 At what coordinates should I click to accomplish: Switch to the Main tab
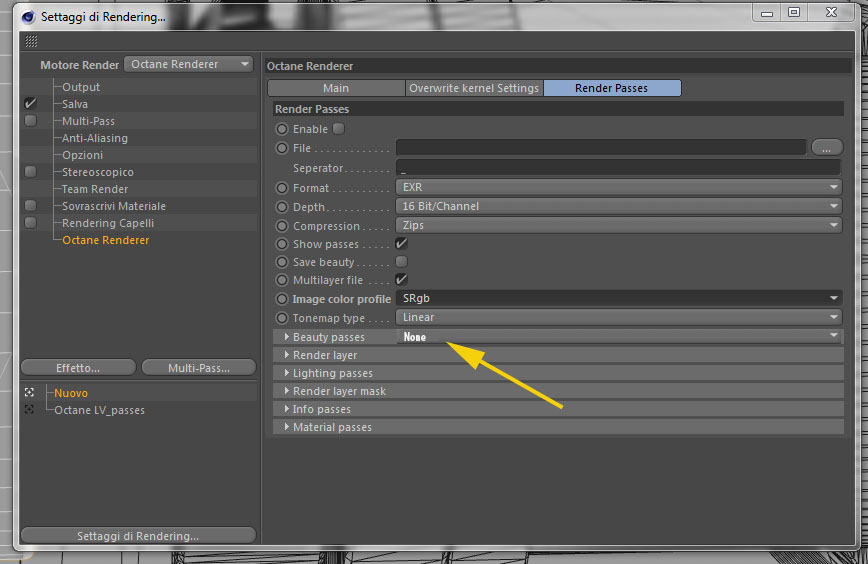pyautogui.click(x=336, y=88)
